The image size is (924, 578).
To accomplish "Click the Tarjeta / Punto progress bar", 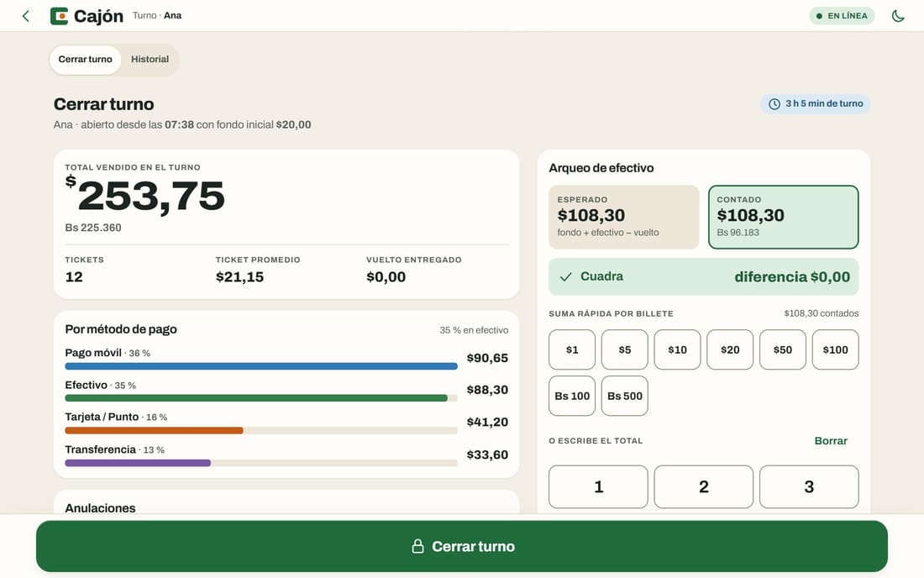I will tap(261, 431).
